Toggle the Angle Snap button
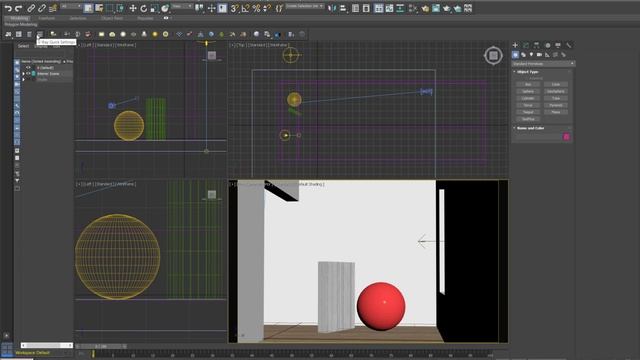Screen dimensions: 640x360 tap(245, 8)
